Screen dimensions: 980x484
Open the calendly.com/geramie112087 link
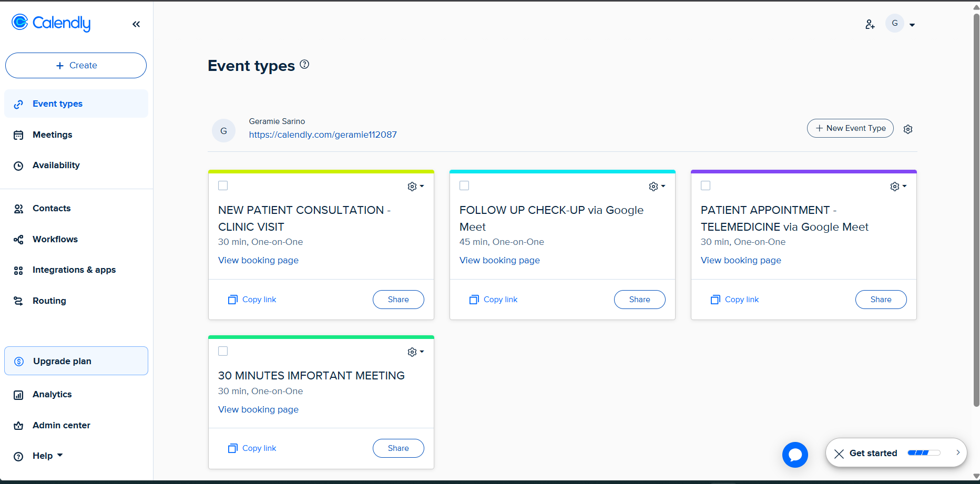tap(323, 135)
